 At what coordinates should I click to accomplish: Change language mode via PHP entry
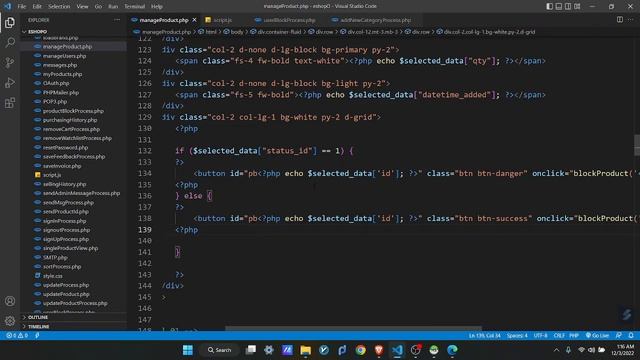pyautogui.click(x=574, y=336)
